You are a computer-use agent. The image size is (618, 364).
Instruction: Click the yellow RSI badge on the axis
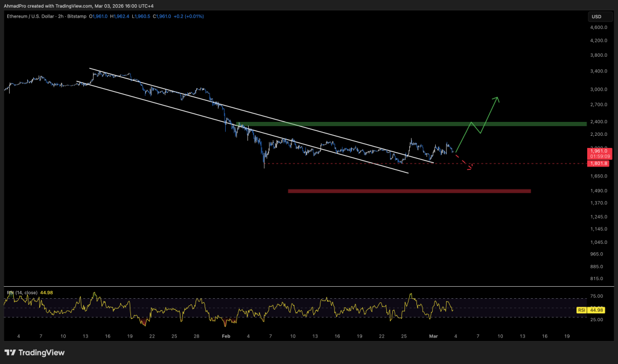582,310
